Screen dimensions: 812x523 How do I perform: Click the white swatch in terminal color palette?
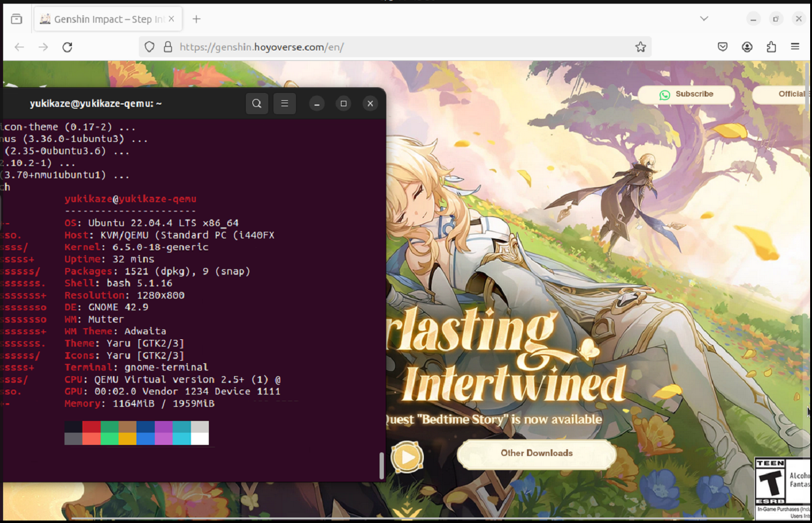(x=200, y=439)
